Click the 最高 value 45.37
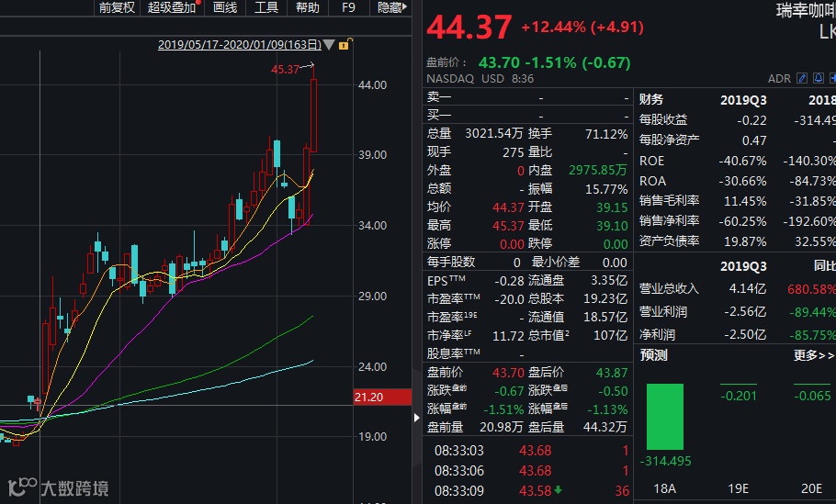Screen dimensions: 836x504 tap(508, 226)
